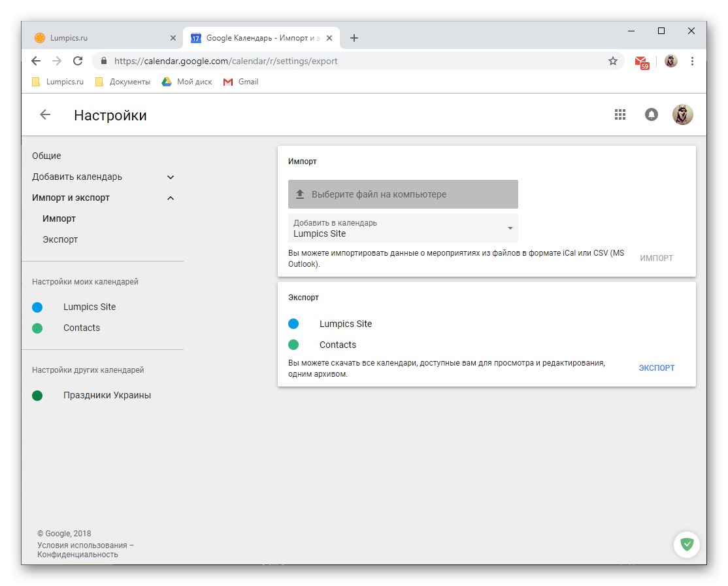Click the profile avatar in Calendar
The width and height of the screenshot is (728, 586).
pos(682,114)
